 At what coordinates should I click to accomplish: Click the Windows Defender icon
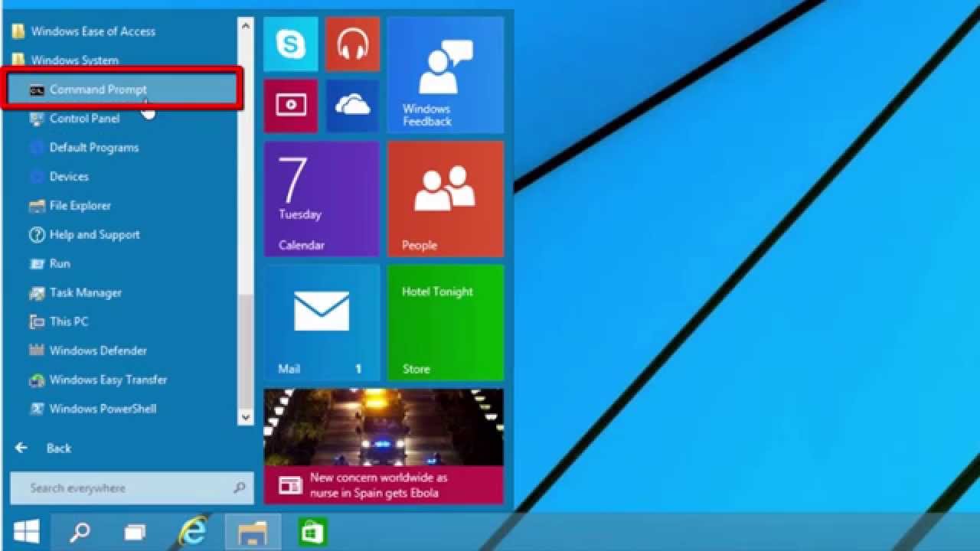37,350
